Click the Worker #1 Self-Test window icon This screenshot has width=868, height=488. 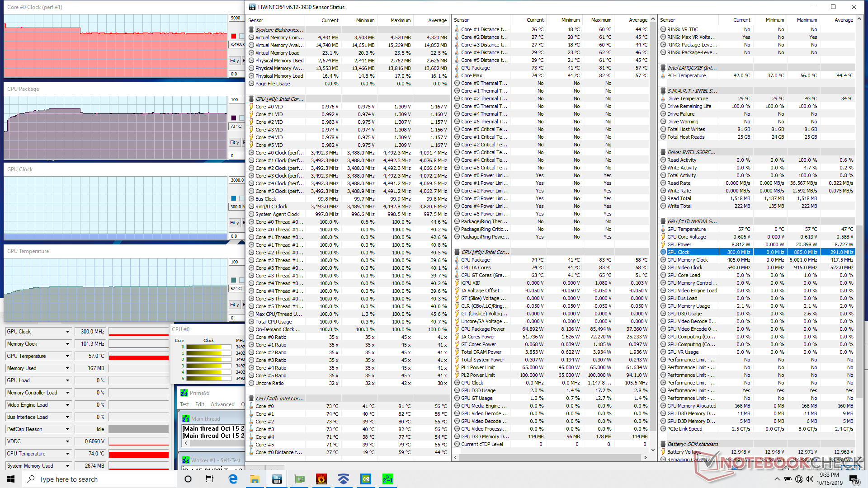point(186,460)
